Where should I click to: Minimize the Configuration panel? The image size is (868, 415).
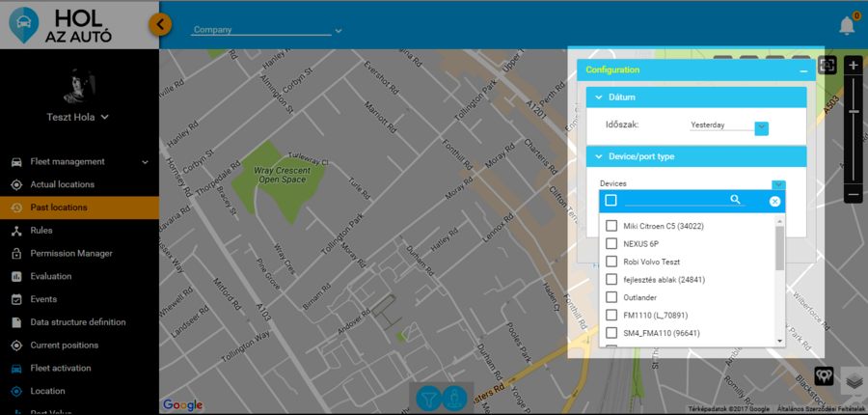802,70
